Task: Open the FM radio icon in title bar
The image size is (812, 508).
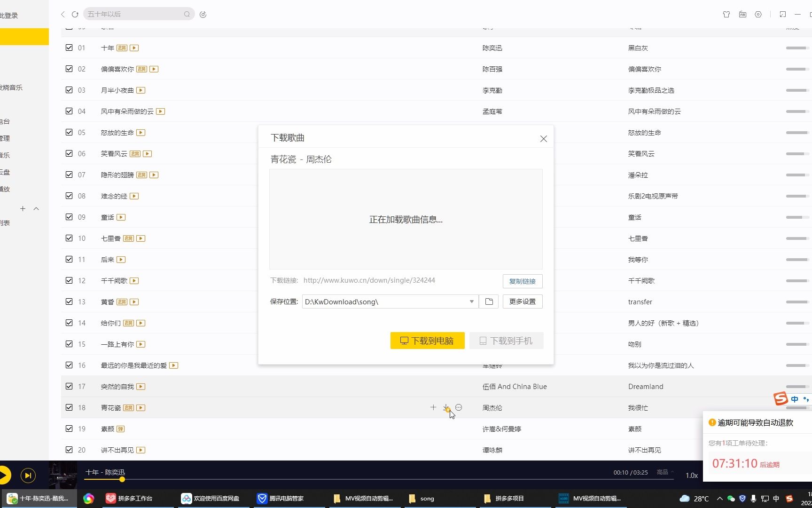Action: 742,14
